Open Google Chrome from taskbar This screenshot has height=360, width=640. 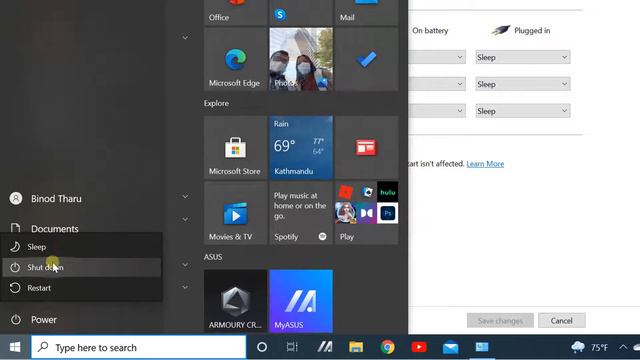click(x=387, y=347)
